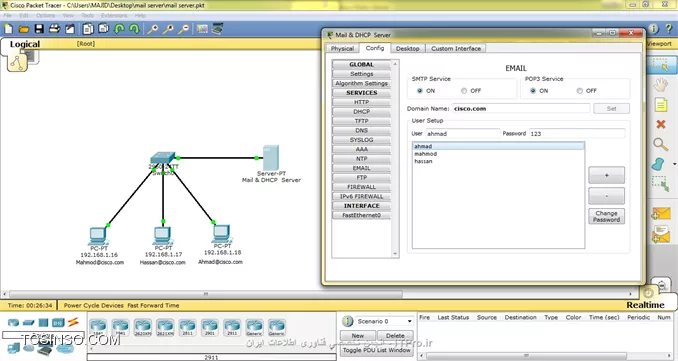This screenshot has width=678, height=361.
Task: Click the workspace horizontal scrollbar
Action: (206, 294)
